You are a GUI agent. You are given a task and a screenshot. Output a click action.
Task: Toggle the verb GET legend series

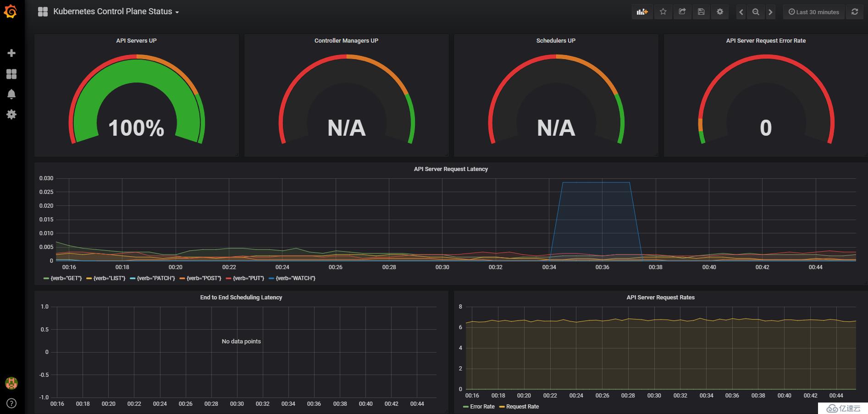(x=66, y=278)
